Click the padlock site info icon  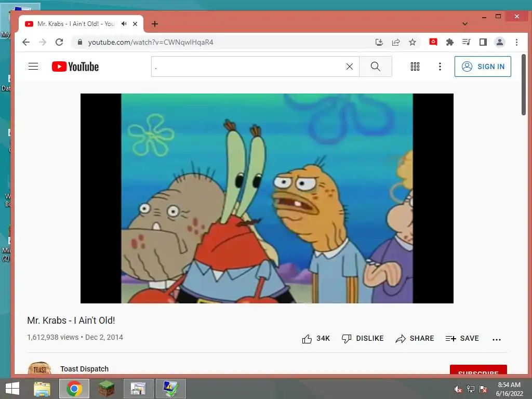point(79,42)
